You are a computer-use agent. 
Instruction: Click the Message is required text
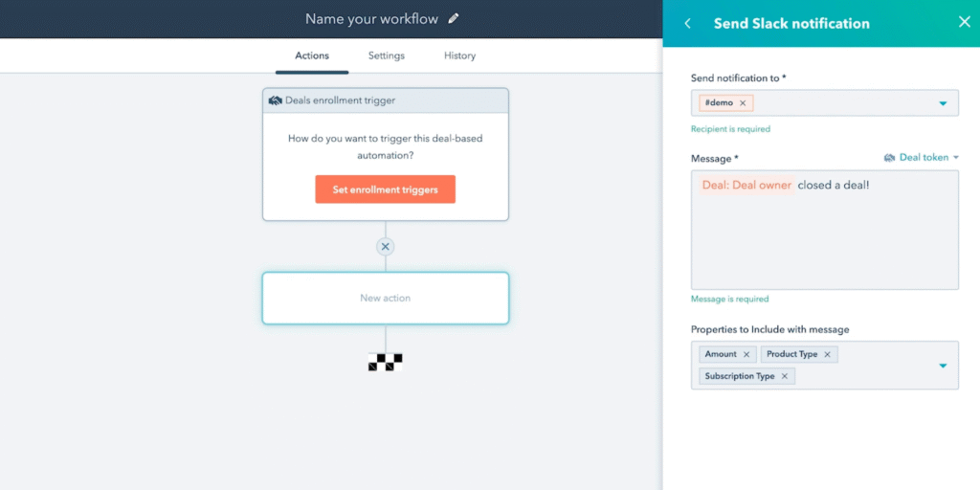pyautogui.click(x=730, y=300)
